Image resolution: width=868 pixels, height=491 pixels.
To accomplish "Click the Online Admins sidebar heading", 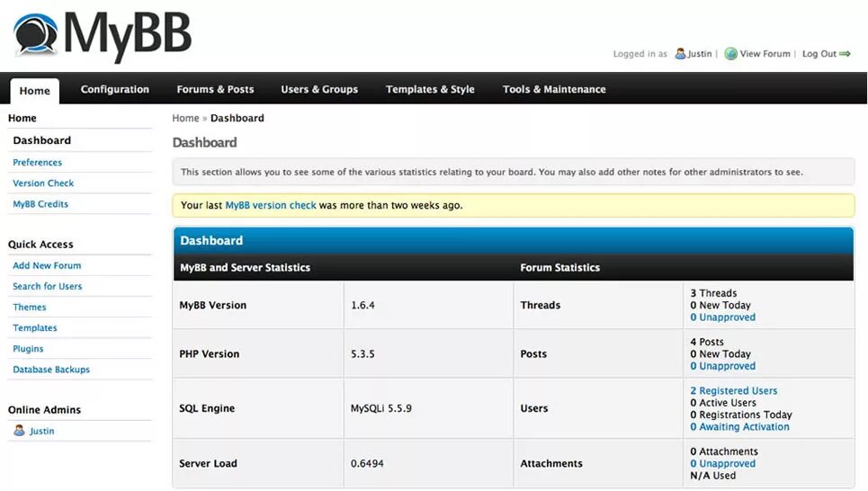I will pos(44,410).
